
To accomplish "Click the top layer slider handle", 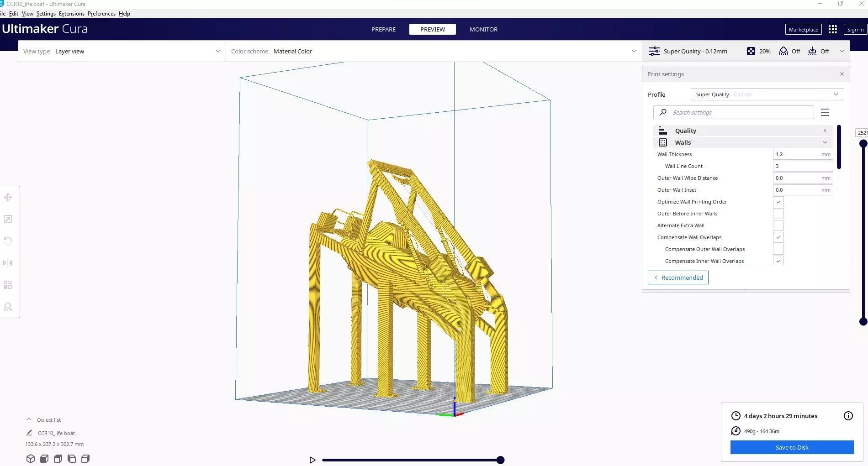I will 863,143.
